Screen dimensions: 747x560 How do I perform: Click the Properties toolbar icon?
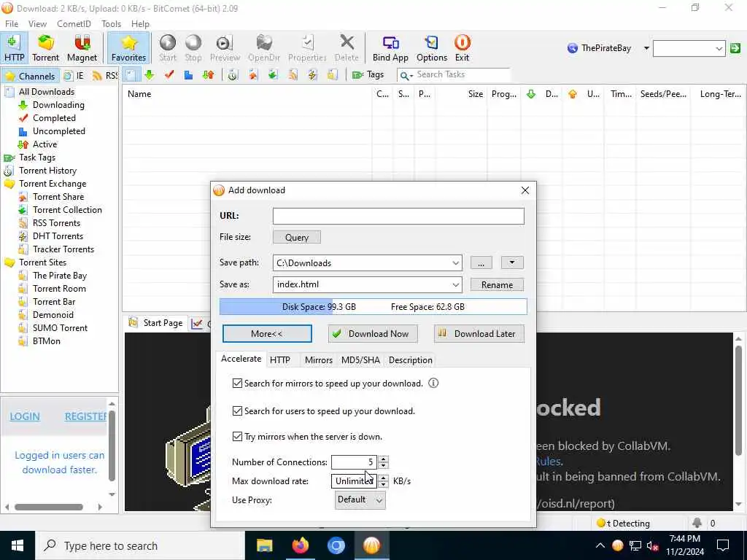pos(307,47)
